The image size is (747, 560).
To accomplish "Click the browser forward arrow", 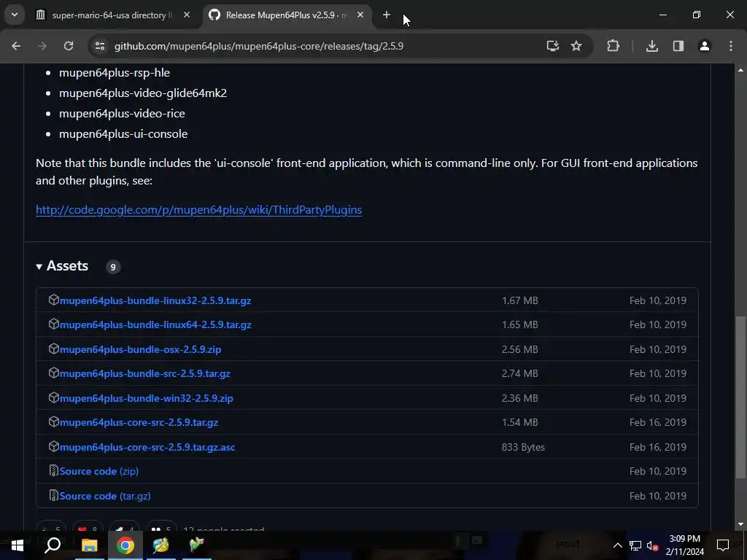I will pos(42,46).
